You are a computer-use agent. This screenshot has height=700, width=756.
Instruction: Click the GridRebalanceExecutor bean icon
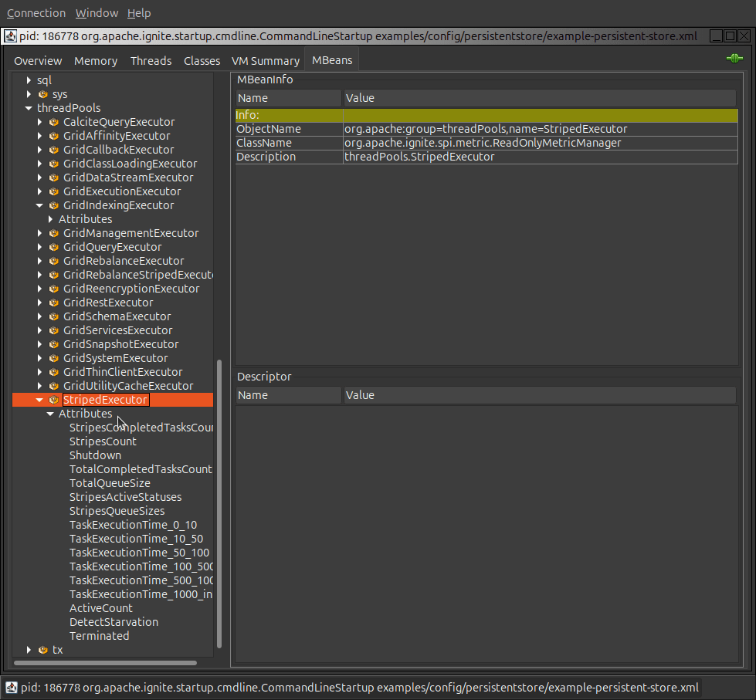(54, 261)
